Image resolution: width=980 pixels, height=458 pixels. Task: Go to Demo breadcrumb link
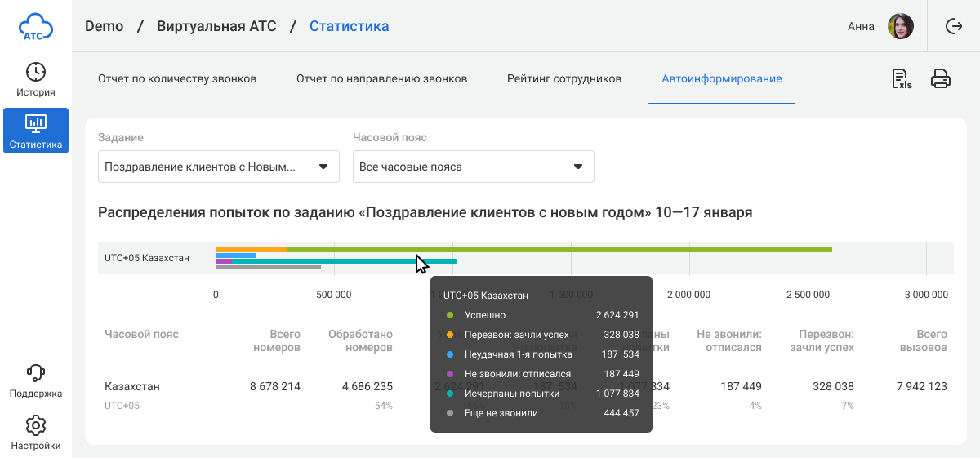[x=104, y=26]
